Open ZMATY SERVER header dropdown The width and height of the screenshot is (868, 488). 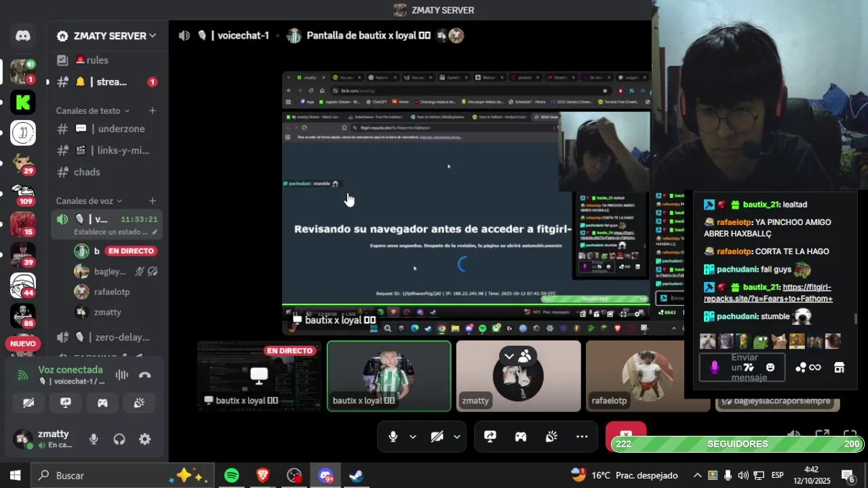click(107, 36)
